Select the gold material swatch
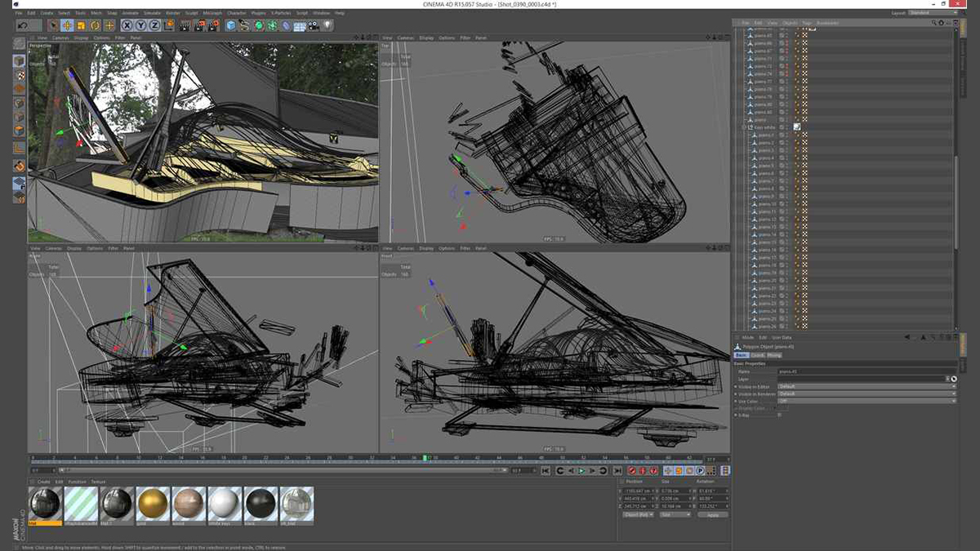 (x=153, y=503)
